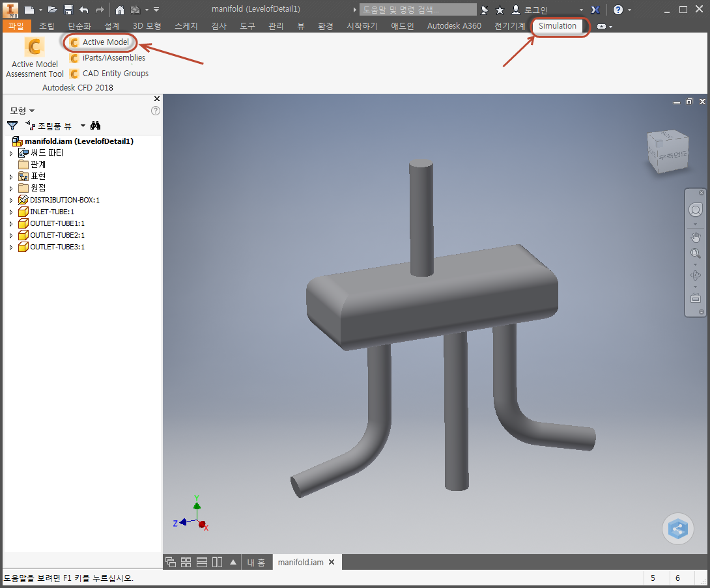Open CAD Entity Groups command
710x588 pixels.
coord(109,74)
